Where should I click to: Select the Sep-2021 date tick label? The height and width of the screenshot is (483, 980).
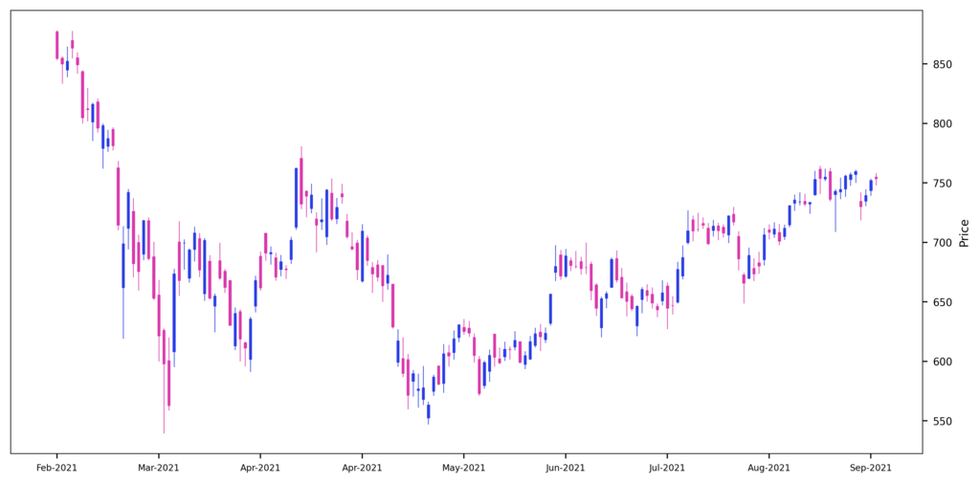(x=871, y=468)
